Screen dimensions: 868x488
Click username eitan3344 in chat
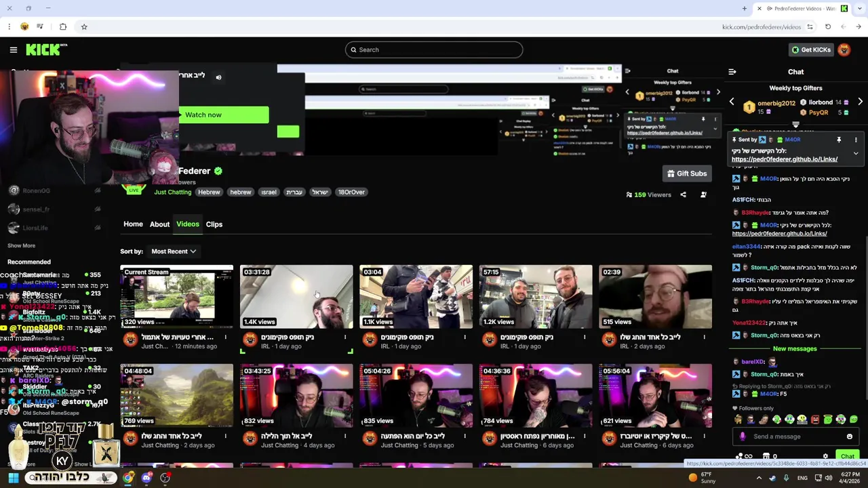747,247
